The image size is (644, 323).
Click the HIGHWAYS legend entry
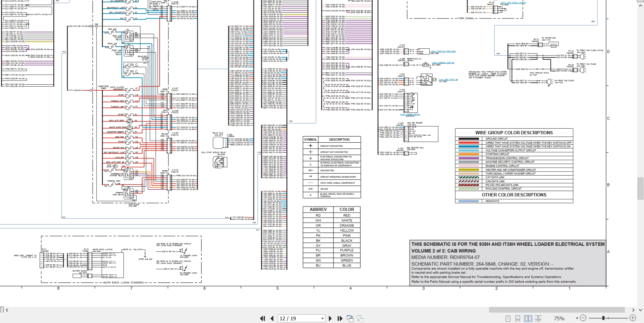tap(492, 201)
